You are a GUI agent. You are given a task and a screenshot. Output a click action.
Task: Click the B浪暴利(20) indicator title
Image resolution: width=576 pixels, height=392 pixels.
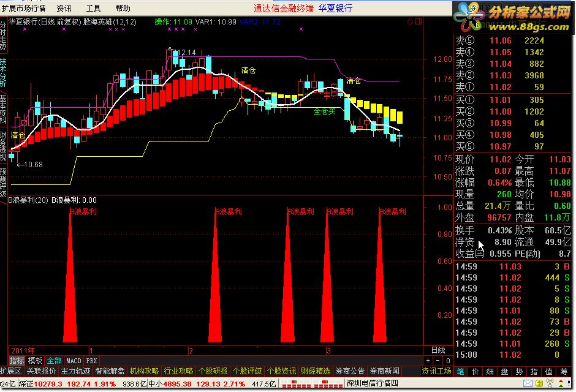(x=28, y=200)
